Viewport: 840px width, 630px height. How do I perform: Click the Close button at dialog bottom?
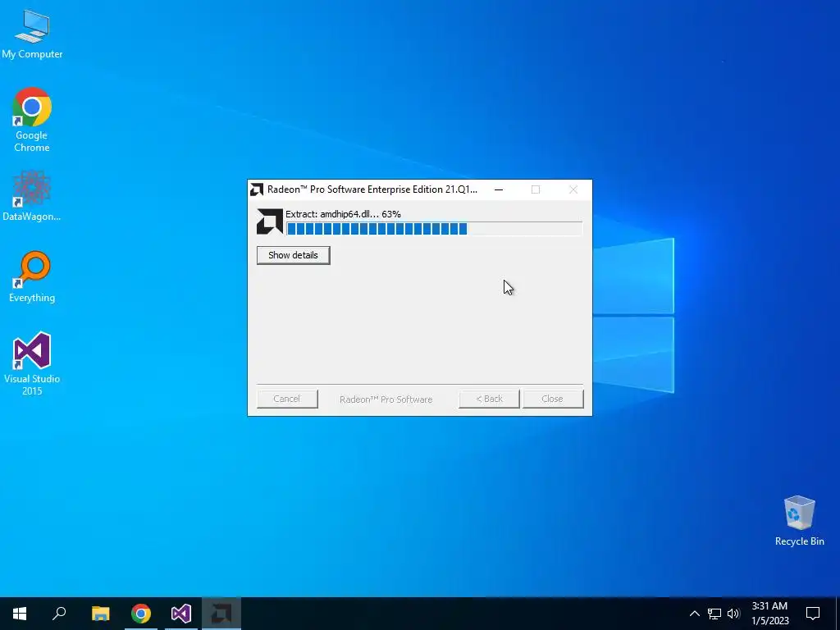pos(553,399)
